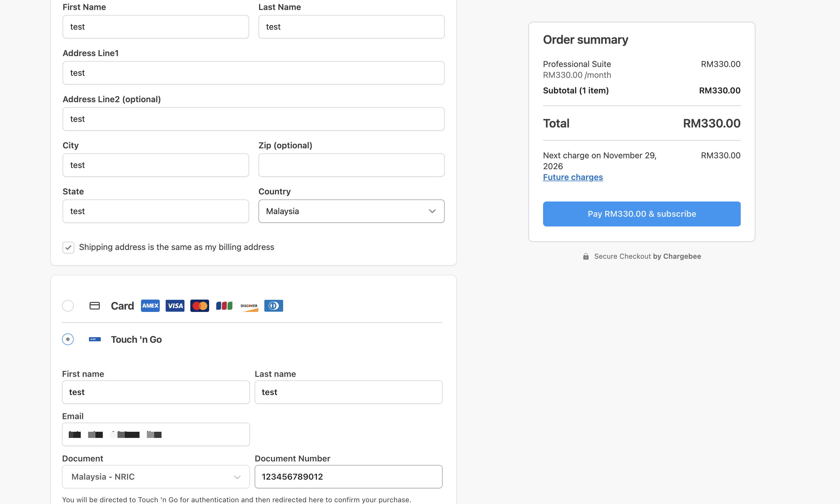Click the Subtotal (1 item) text
840x504 pixels.
[x=576, y=91]
